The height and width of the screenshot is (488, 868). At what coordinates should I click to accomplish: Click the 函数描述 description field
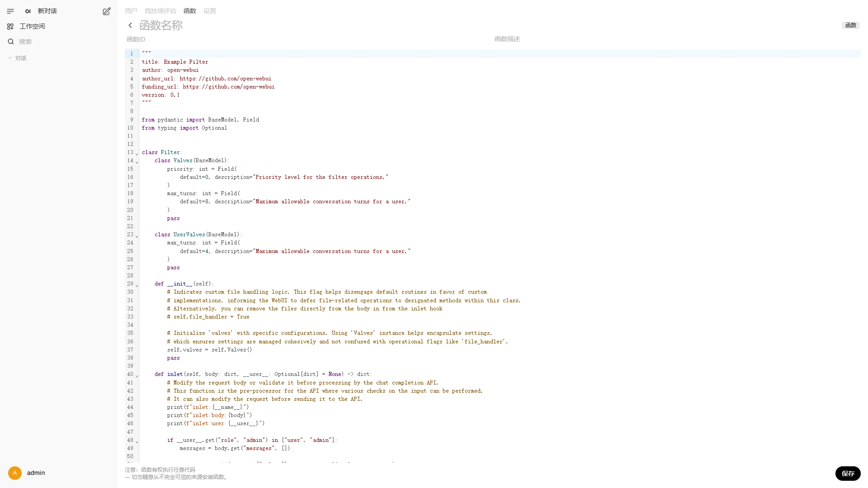click(542, 39)
